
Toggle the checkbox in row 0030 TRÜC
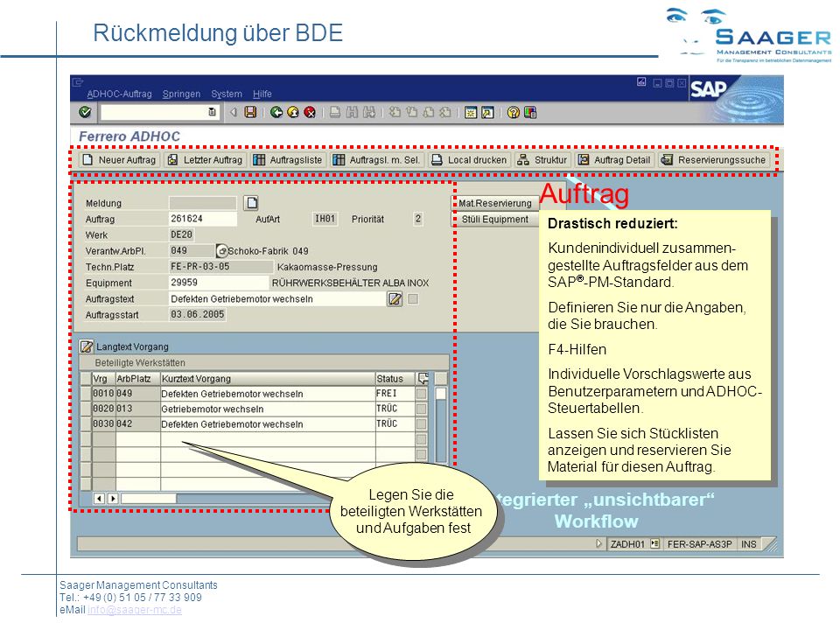tap(422, 423)
